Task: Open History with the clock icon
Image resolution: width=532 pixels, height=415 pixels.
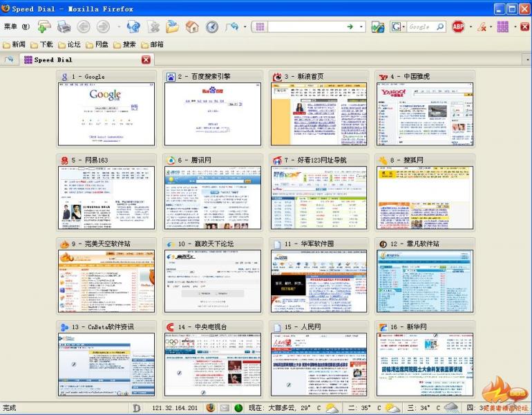Action: tap(212, 26)
